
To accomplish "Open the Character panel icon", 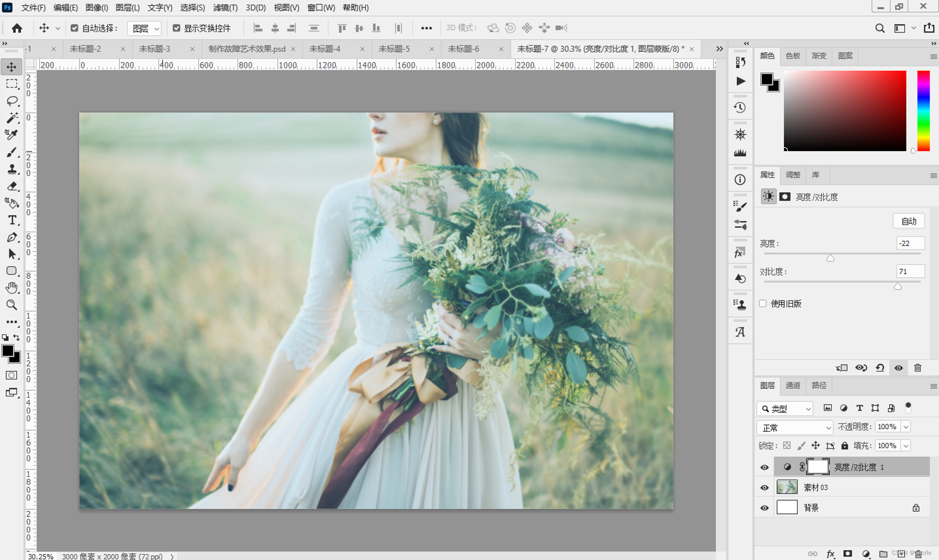I will pos(740,332).
